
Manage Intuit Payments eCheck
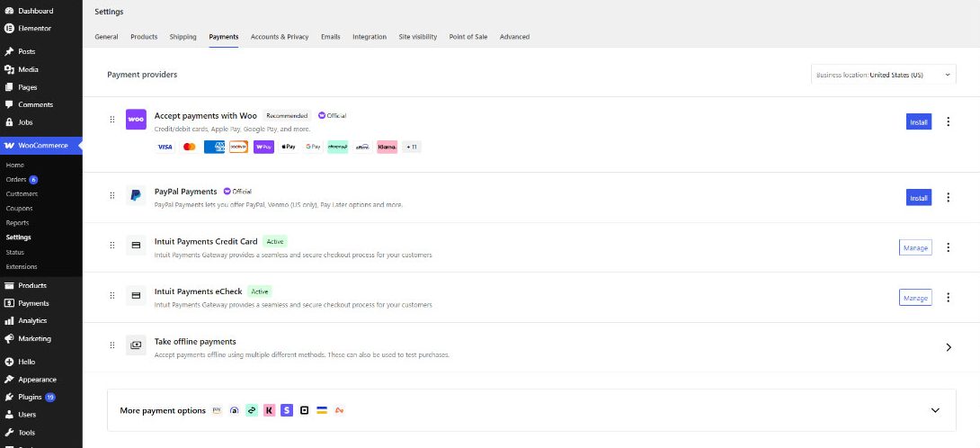[915, 297]
